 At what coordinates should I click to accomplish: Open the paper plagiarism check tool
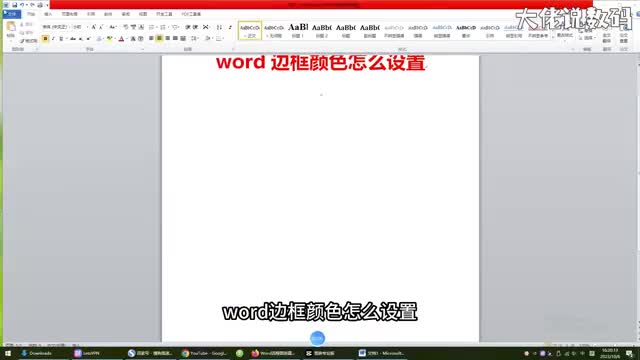pos(624,38)
